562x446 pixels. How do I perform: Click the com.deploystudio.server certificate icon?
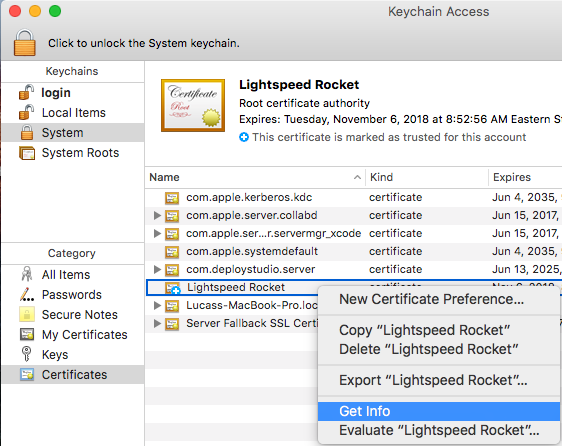tap(172, 270)
